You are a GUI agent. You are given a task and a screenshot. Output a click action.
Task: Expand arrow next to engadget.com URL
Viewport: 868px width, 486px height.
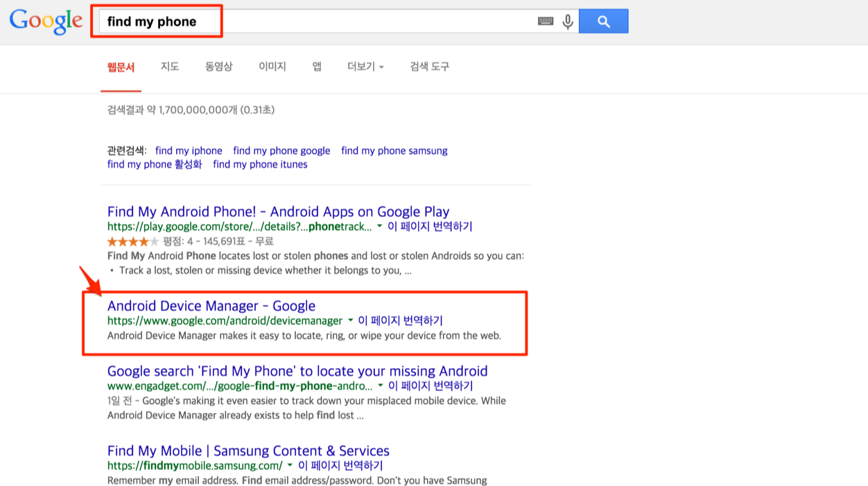[x=379, y=386]
